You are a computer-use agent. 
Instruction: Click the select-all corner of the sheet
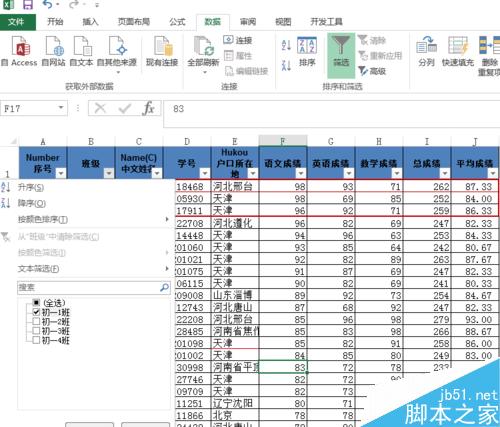tap(9, 141)
